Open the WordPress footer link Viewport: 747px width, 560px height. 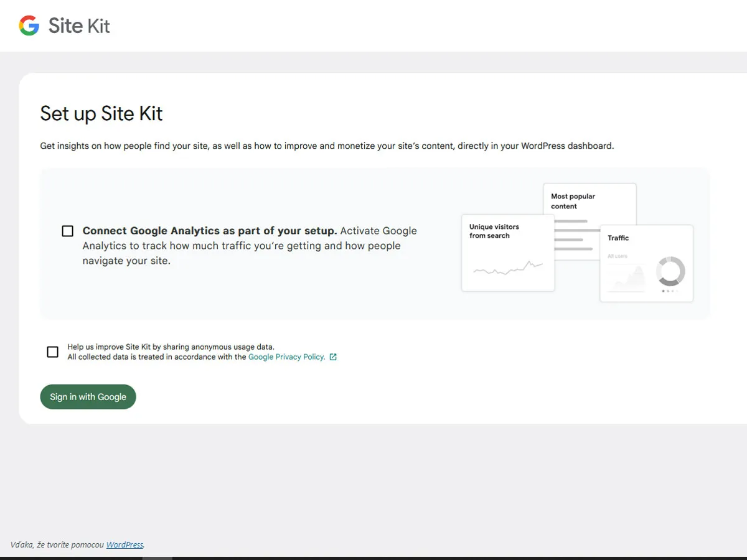coord(125,544)
